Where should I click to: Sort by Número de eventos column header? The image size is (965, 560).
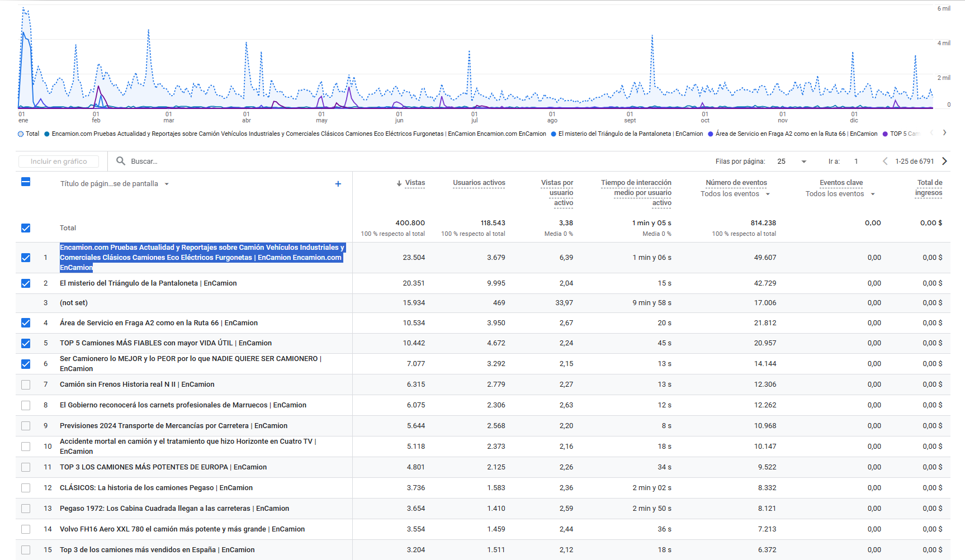click(x=736, y=183)
